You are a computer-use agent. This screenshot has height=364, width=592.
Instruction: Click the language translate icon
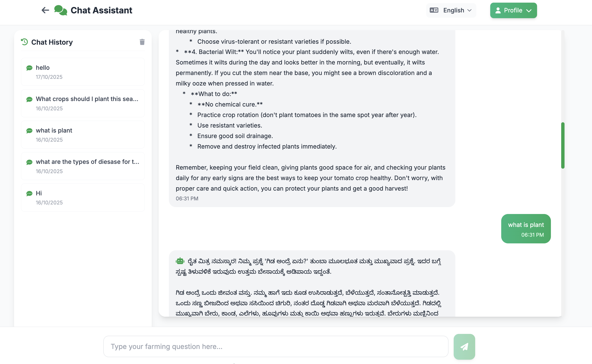click(434, 10)
